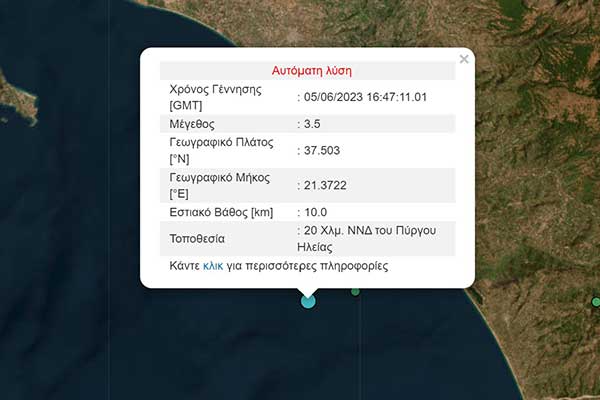Click the Γεωγραφικό Πλάτος [°N] label
Screen dimensions: 600x400
pos(218,150)
